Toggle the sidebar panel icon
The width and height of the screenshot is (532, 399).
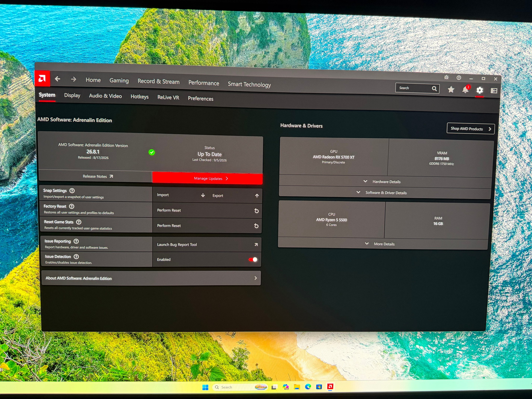tap(494, 91)
